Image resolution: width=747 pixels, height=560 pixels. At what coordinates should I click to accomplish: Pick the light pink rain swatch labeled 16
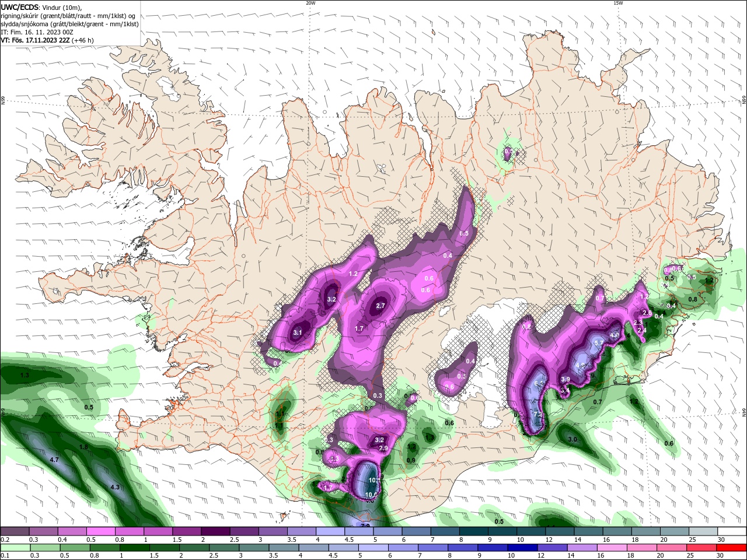tap(612, 548)
